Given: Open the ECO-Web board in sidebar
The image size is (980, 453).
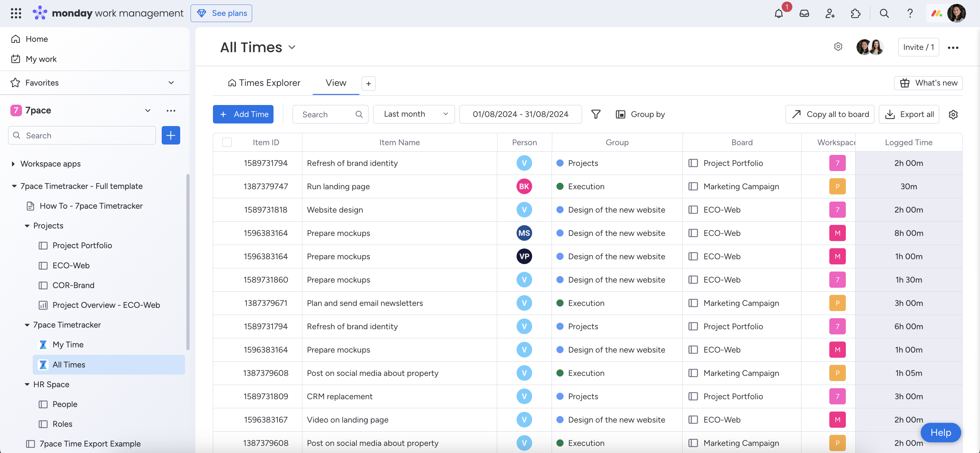Looking at the screenshot, I should click(71, 265).
